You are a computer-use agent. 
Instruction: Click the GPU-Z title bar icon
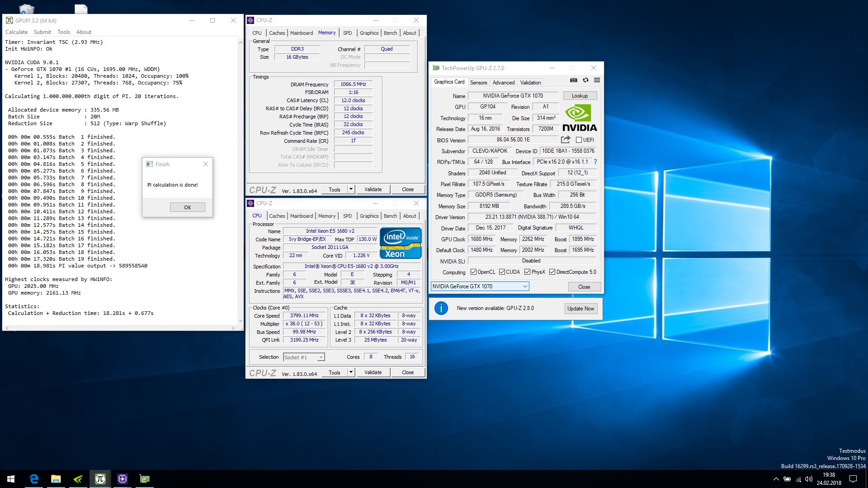tap(436, 68)
